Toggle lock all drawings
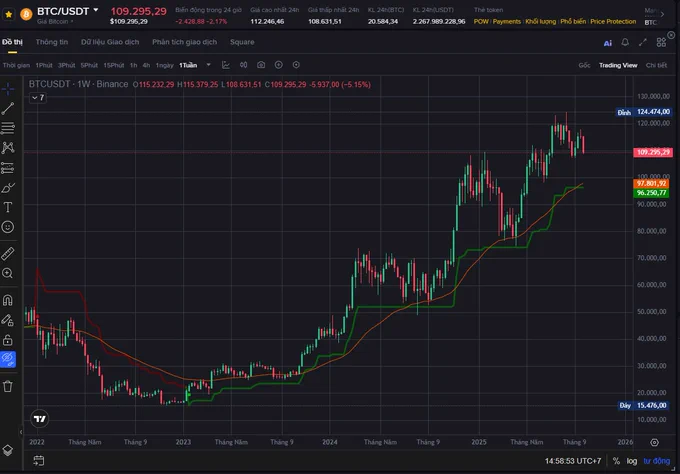680x474 pixels. point(8,340)
